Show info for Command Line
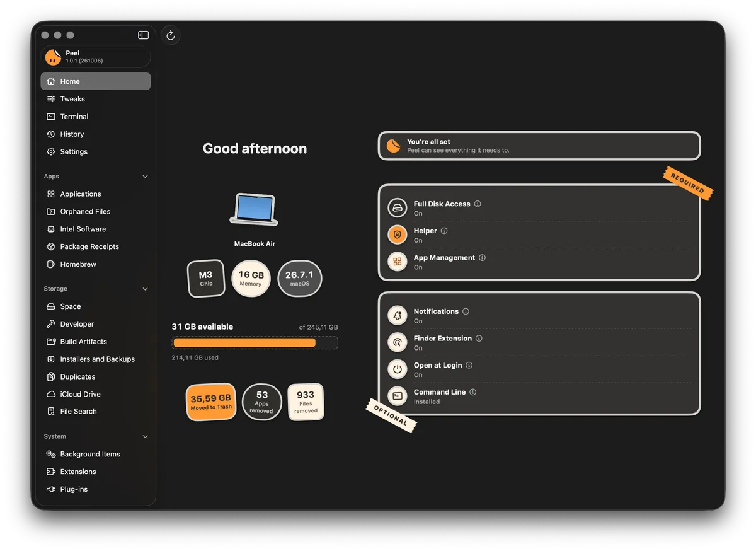The image size is (756, 551). pos(473,392)
